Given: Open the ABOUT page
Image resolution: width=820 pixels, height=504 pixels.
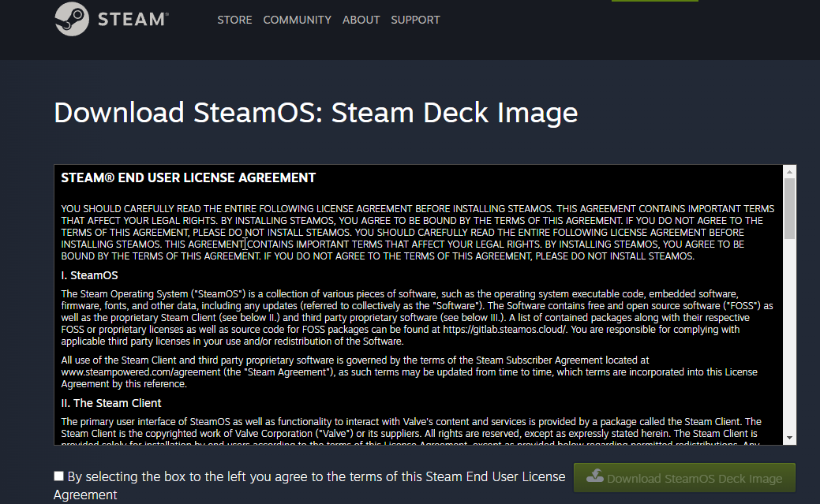Looking at the screenshot, I should tap(361, 20).
